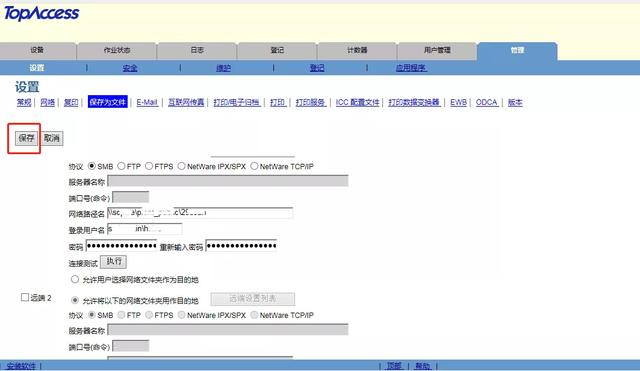Open 应用程序 in the blue submenu bar

pos(411,68)
